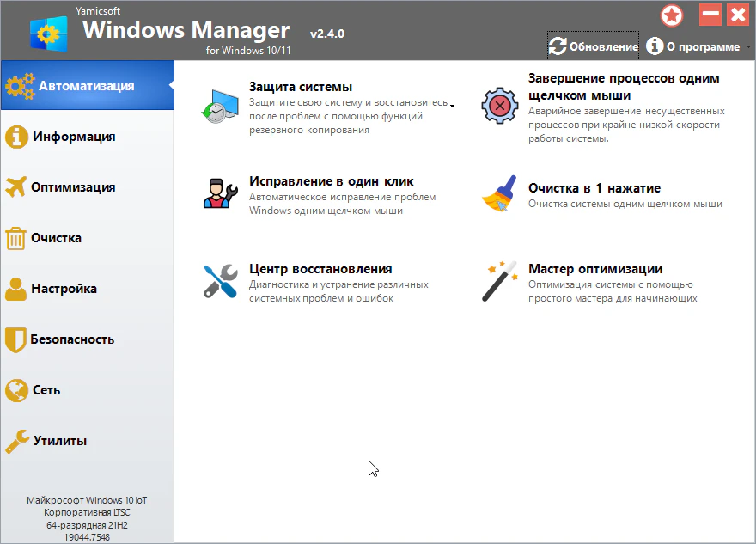Open Завершение процессов одним щелчком мыши
The width and height of the screenshot is (756, 544).
tap(624, 87)
